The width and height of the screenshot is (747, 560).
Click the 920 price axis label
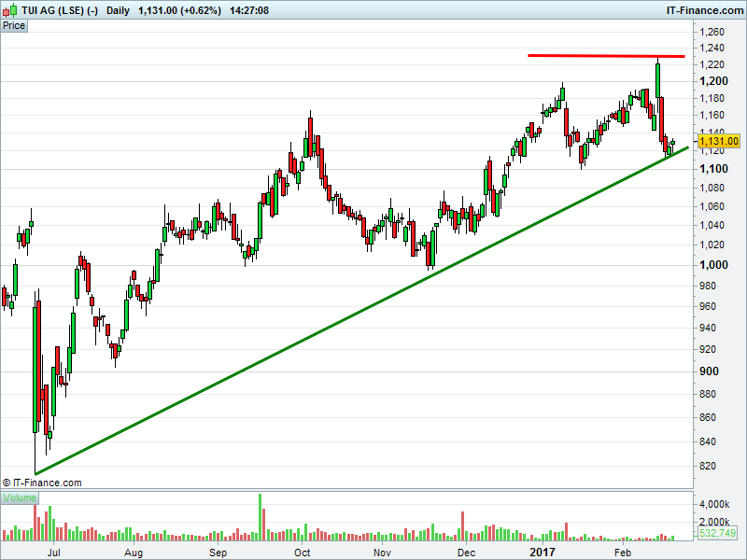point(708,349)
